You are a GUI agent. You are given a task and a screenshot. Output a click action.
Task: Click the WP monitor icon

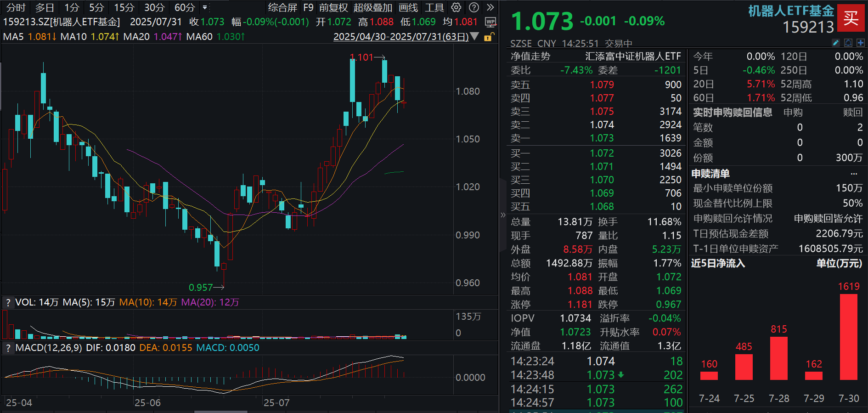click(x=490, y=22)
